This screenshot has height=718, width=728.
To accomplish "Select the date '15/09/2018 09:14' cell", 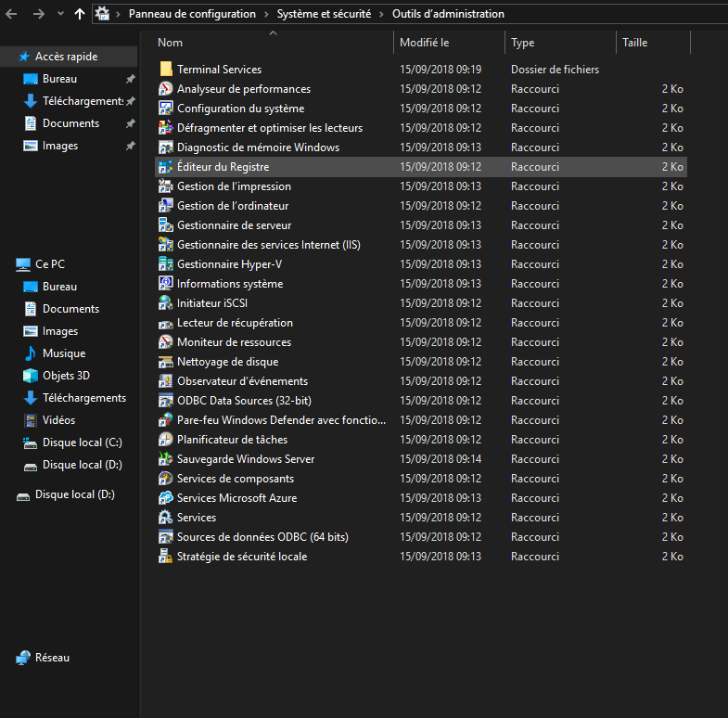I will [441, 459].
